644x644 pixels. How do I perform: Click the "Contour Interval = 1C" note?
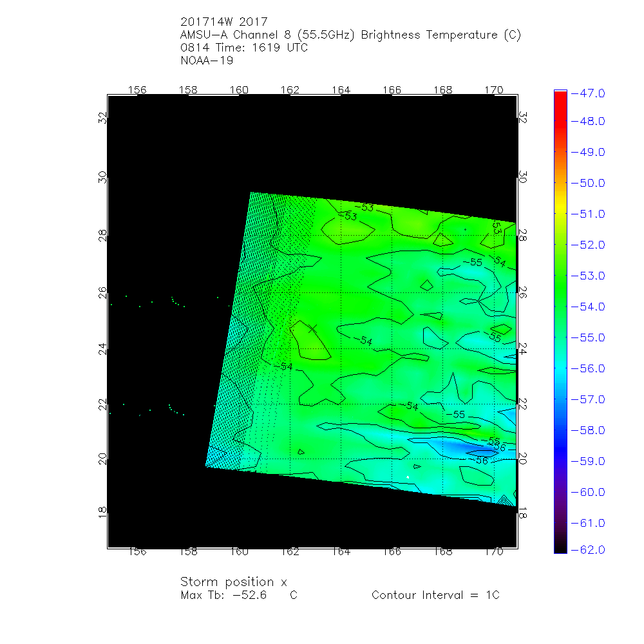click(x=435, y=595)
